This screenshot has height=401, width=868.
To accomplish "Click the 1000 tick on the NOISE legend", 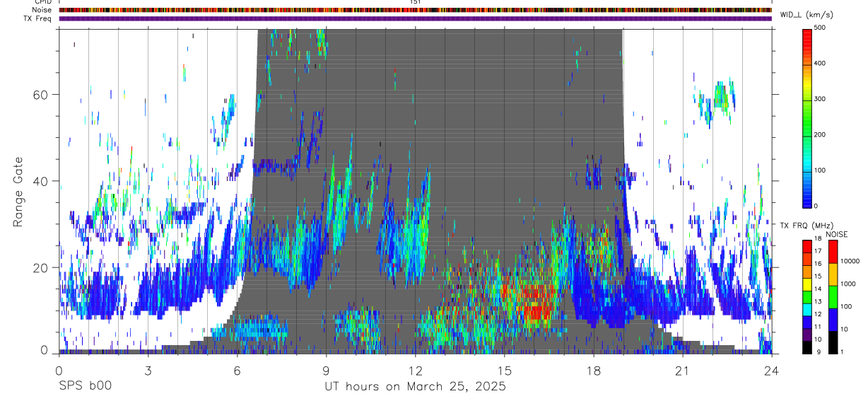I will 848,284.
